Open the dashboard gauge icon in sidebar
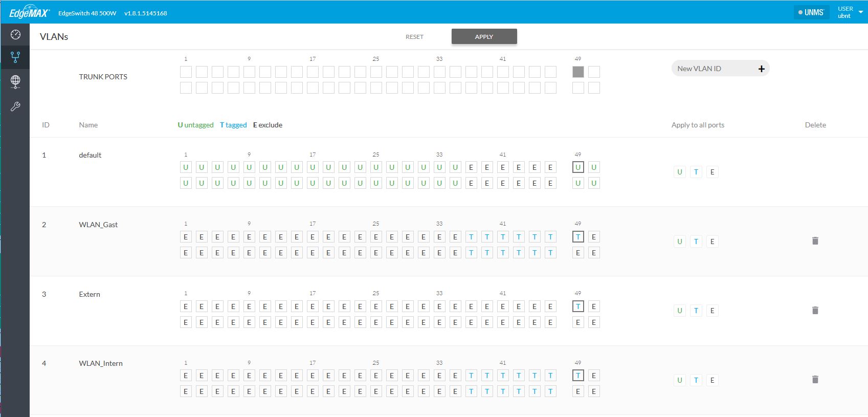The height and width of the screenshot is (417, 868). [15, 35]
